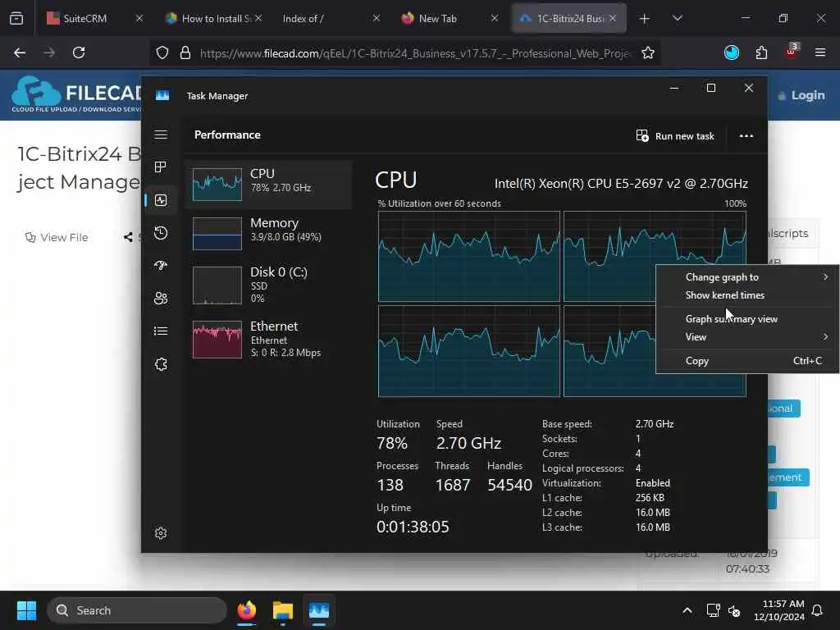Bookmark this page with star icon
Screen dimensions: 840x630
tap(648, 52)
